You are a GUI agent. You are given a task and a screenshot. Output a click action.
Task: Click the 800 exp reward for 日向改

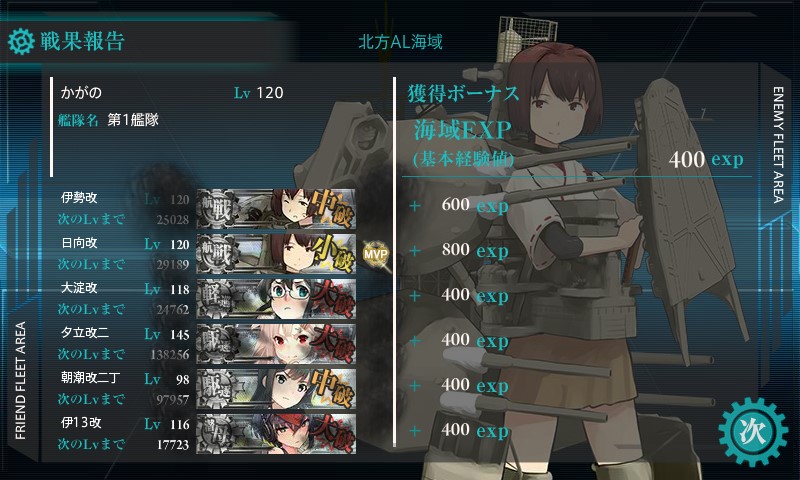tap(475, 250)
